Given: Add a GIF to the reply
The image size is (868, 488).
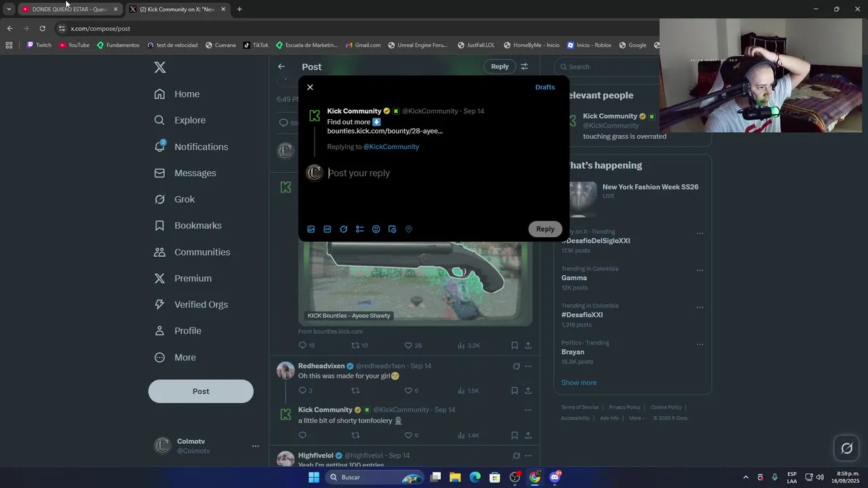Looking at the screenshot, I should click(328, 229).
